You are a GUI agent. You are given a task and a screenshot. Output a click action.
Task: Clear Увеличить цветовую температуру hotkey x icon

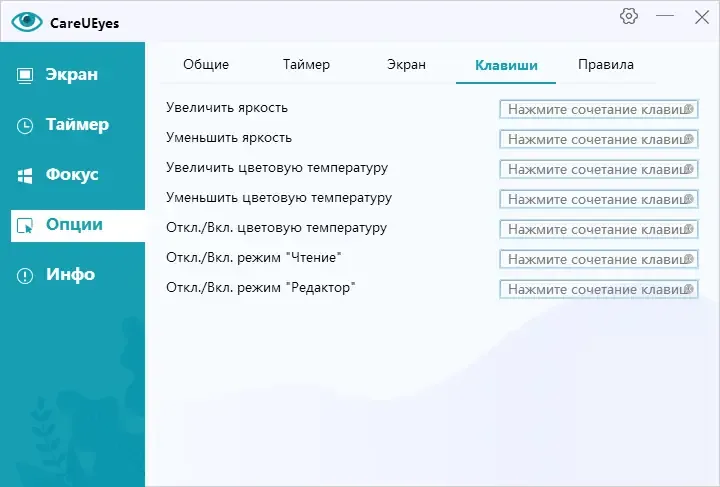tap(688, 169)
